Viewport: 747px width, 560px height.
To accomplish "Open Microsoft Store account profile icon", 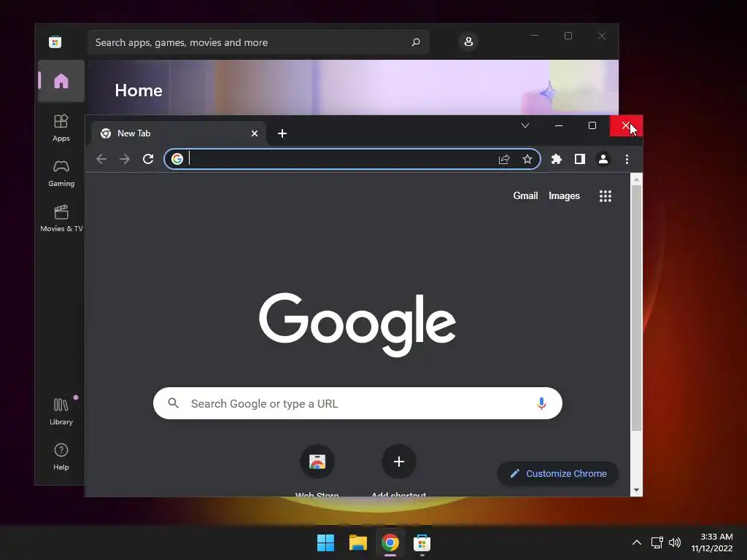I will coord(468,42).
